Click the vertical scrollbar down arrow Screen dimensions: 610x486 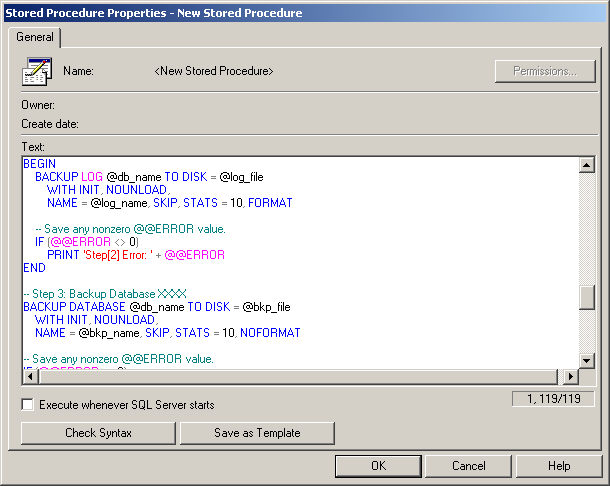point(587,360)
